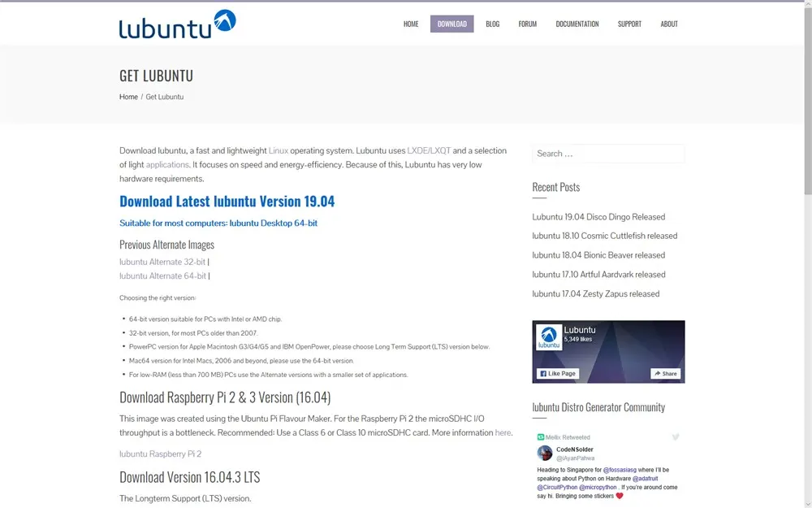The image size is (812, 508).
Task: Click the @CircuitPython mention in the tweet
Action: 557,488
